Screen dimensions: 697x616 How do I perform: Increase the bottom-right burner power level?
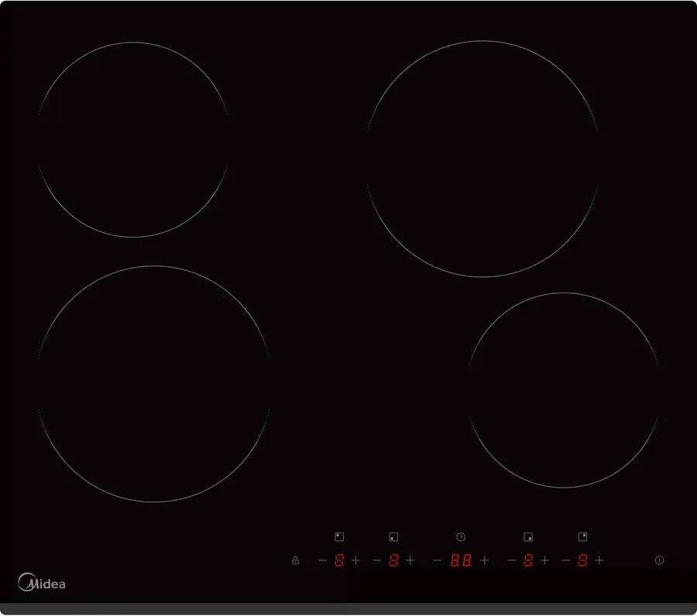point(545,560)
